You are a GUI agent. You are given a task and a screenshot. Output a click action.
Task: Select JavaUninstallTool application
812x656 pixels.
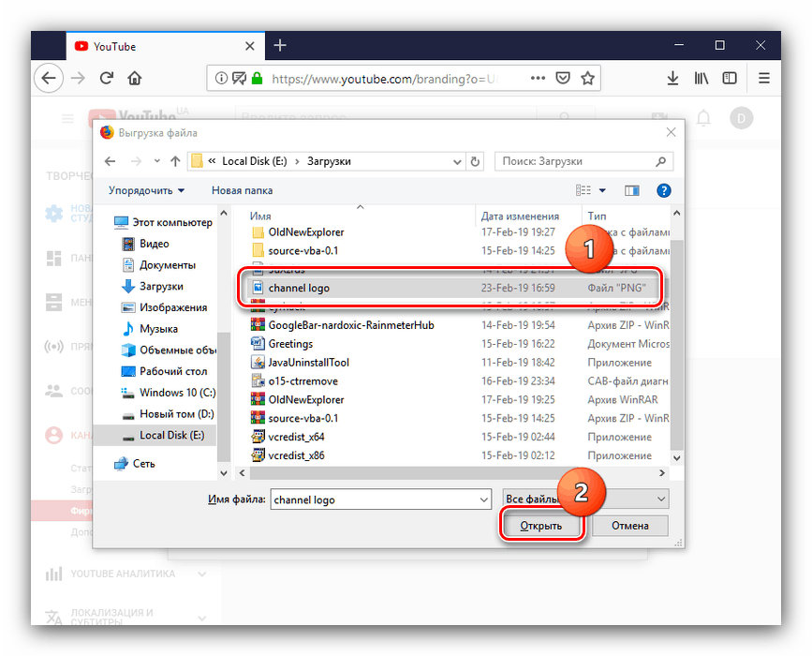pyautogui.click(x=458, y=362)
